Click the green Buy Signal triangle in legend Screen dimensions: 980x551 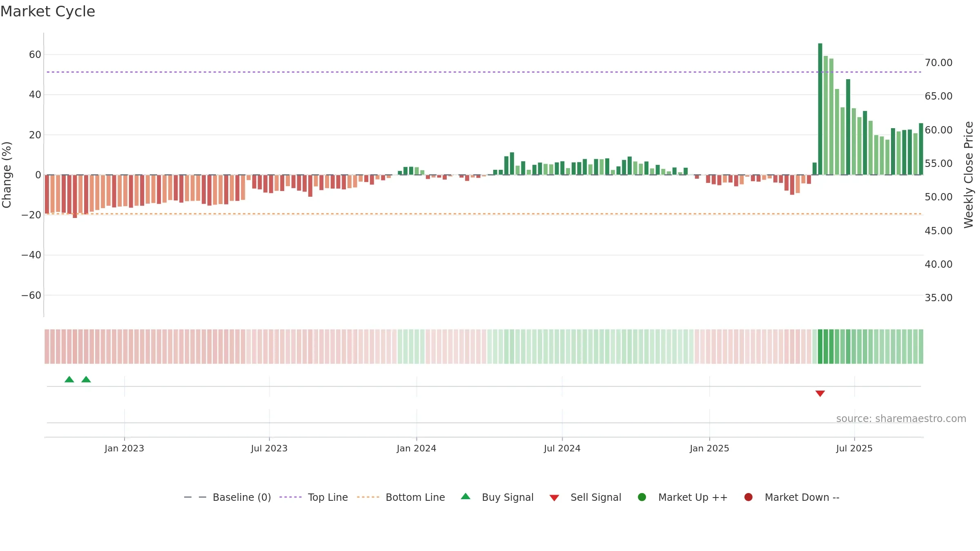coord(465,496)
